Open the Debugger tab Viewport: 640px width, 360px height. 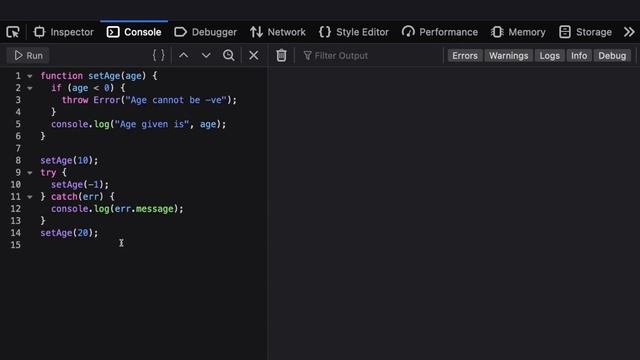(205, 32)
